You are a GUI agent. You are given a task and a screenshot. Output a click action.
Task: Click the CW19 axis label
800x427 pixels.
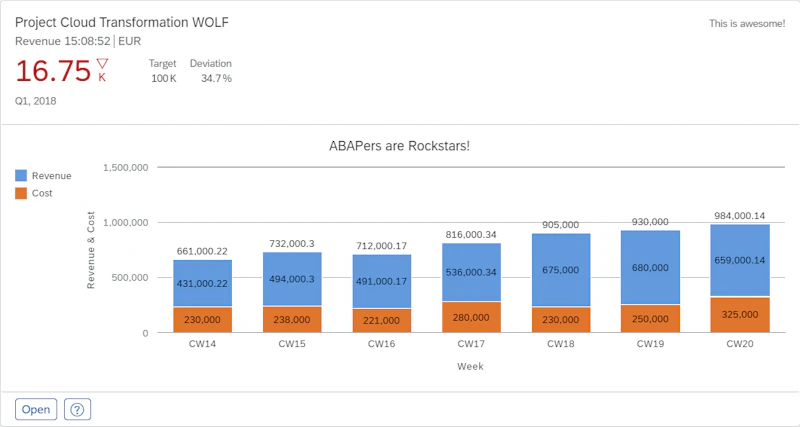(651, 344)
